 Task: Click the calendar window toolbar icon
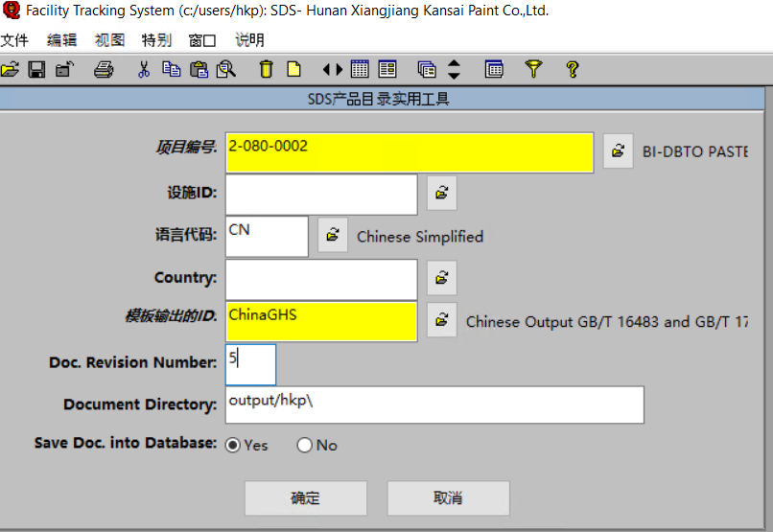tap(494, 69)
